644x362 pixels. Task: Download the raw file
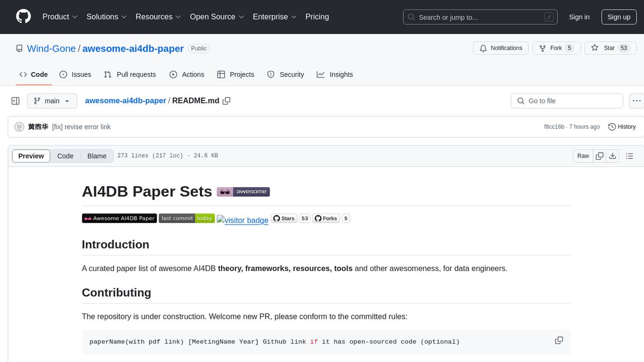tap(613, 156)
